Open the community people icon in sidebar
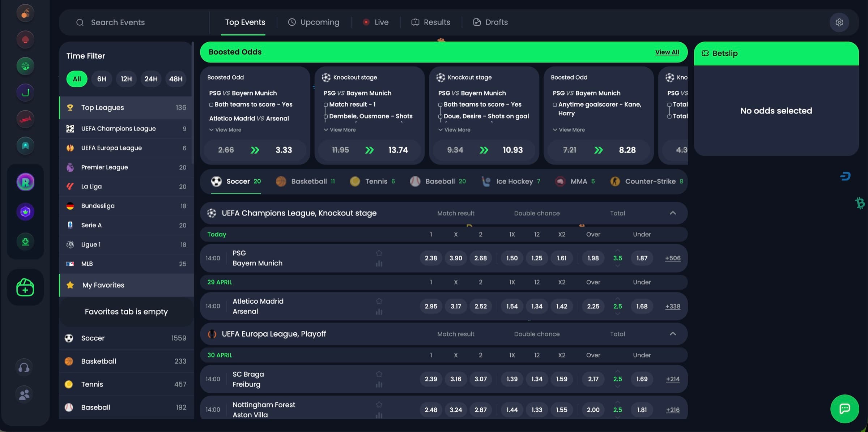Image resolution: width=868 pixels, height=432 pixels. click(x=24, y=394)
